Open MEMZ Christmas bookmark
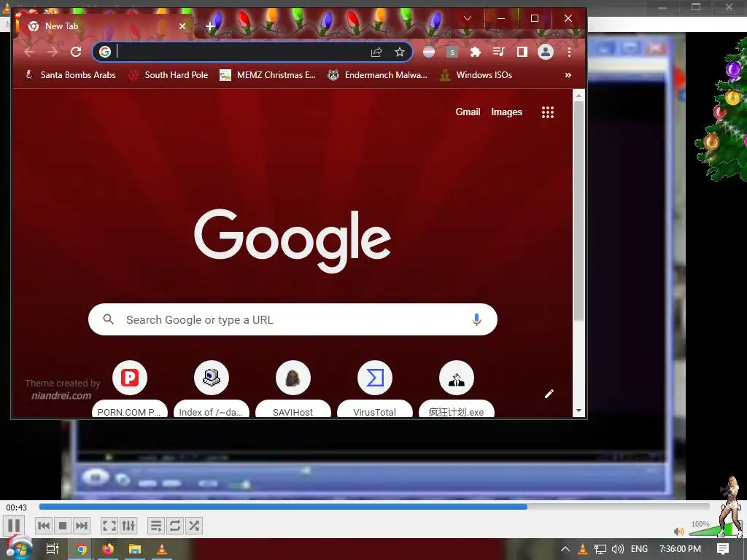 (x=268, y=75)
